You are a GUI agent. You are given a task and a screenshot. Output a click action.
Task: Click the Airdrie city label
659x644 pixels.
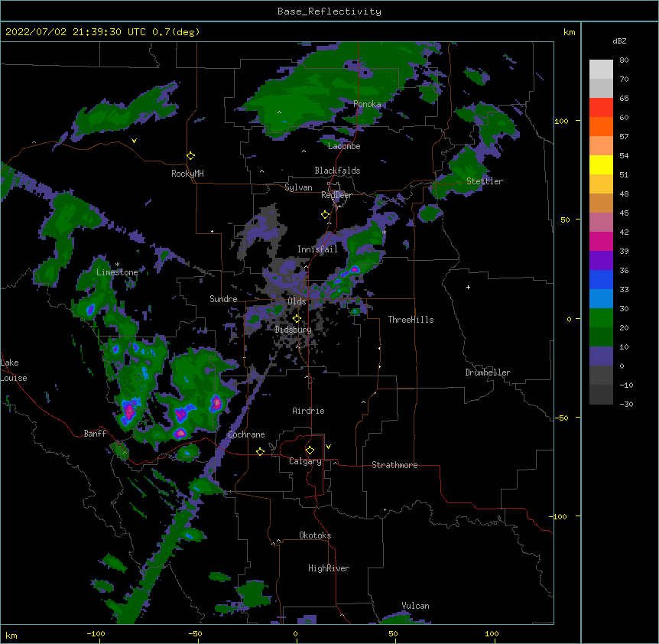308,411
